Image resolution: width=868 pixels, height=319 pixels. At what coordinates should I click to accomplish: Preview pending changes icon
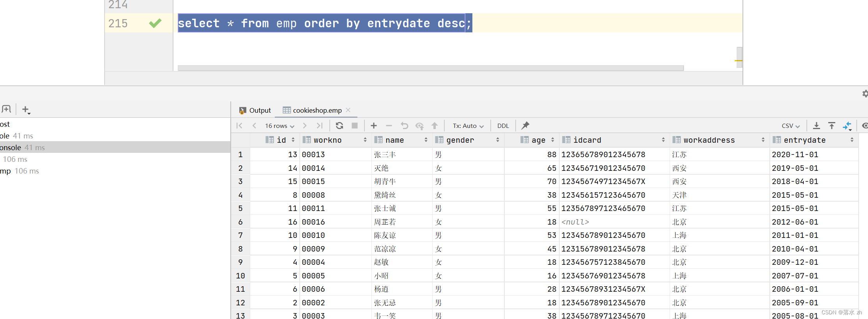(419, 126)
